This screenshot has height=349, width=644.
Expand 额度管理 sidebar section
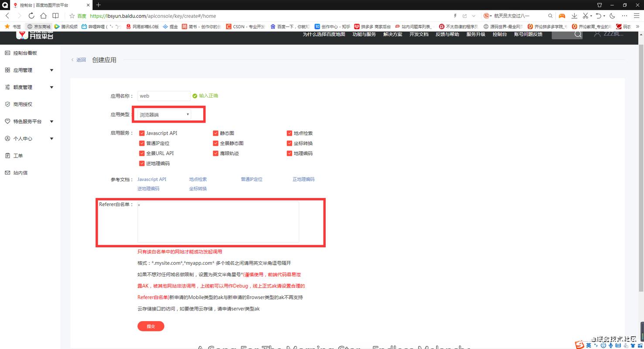30,87
